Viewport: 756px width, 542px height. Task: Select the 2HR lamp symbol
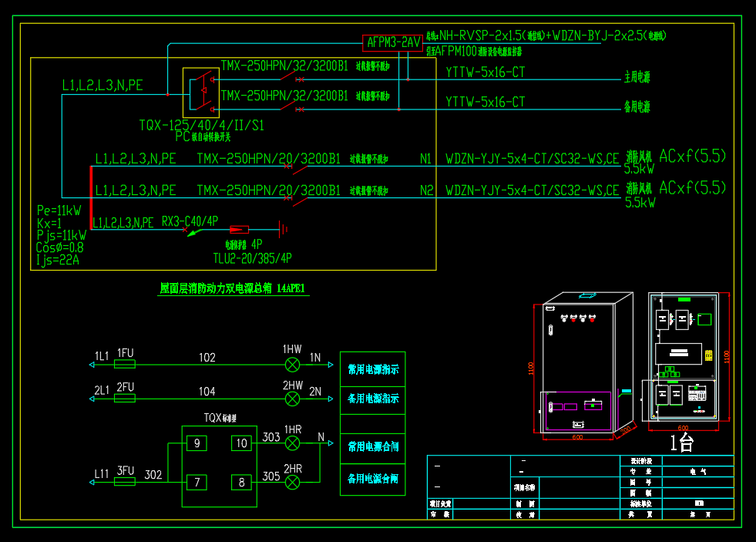click(x=292, y=482)
